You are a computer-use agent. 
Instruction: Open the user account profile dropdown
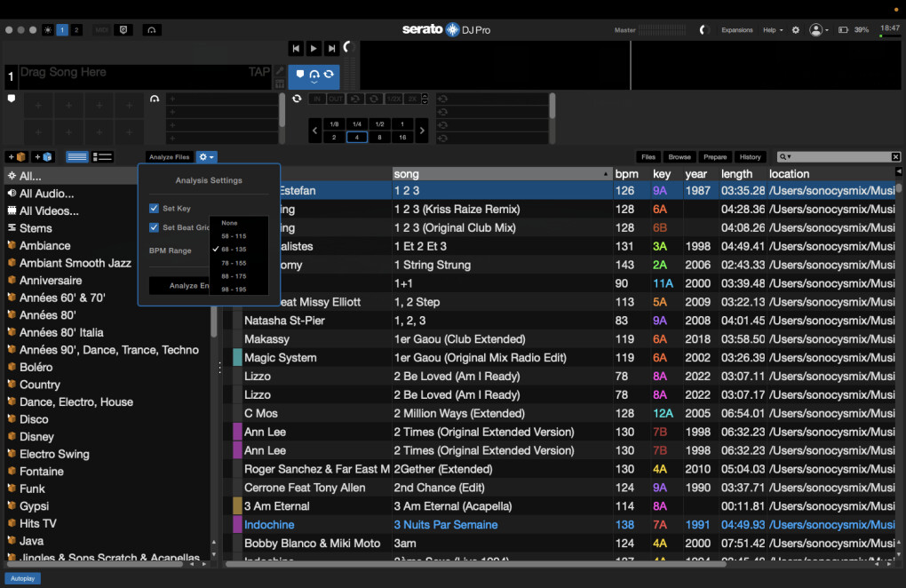[819, 30]
